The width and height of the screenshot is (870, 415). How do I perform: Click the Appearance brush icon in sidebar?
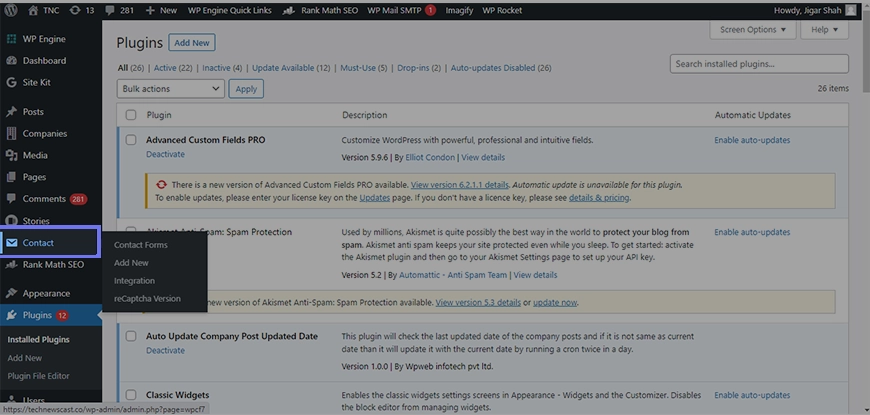(x=11, y=293)
